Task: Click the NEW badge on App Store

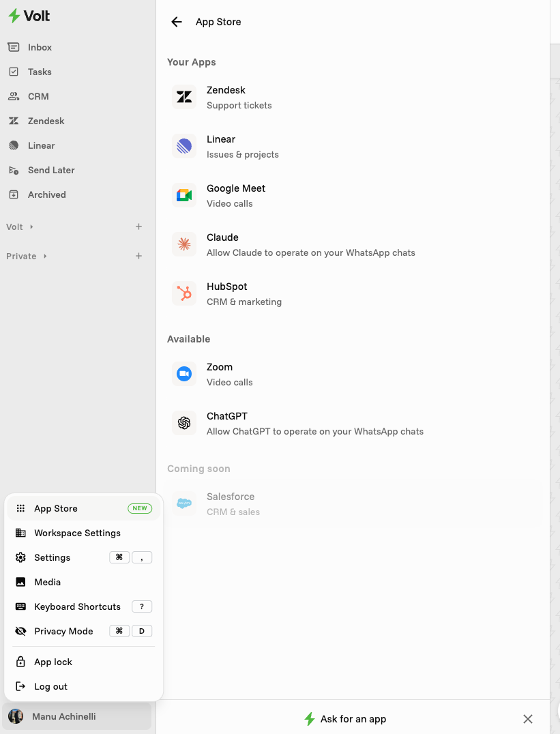Action: pos(140,508)
